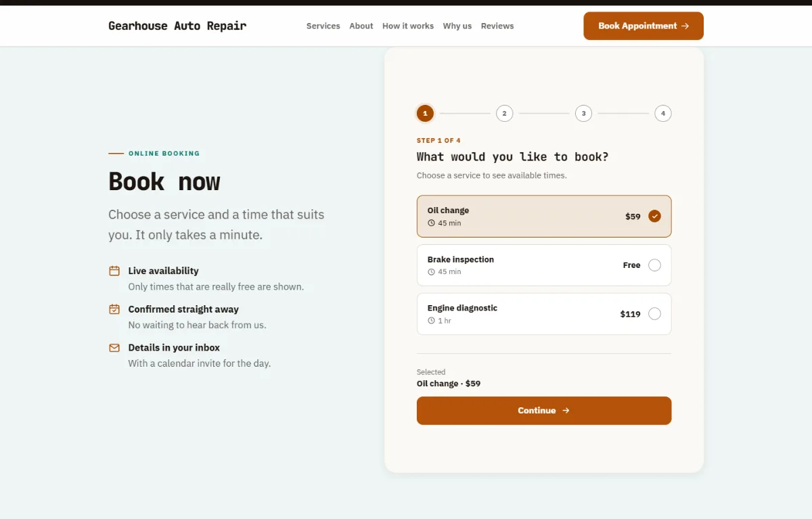The image size is (812, 519).
Task: Click the Book Appointment button
Action: [644, 26]
